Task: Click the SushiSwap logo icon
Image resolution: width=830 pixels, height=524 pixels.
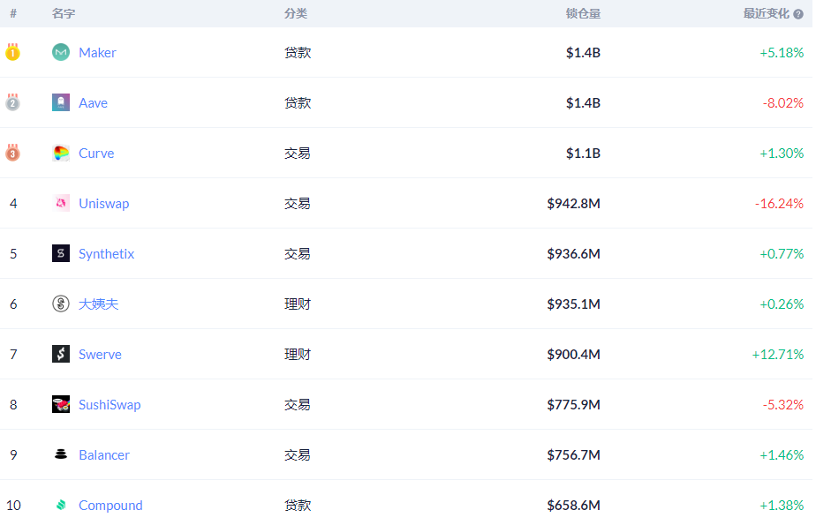Action: pos(61,404)
